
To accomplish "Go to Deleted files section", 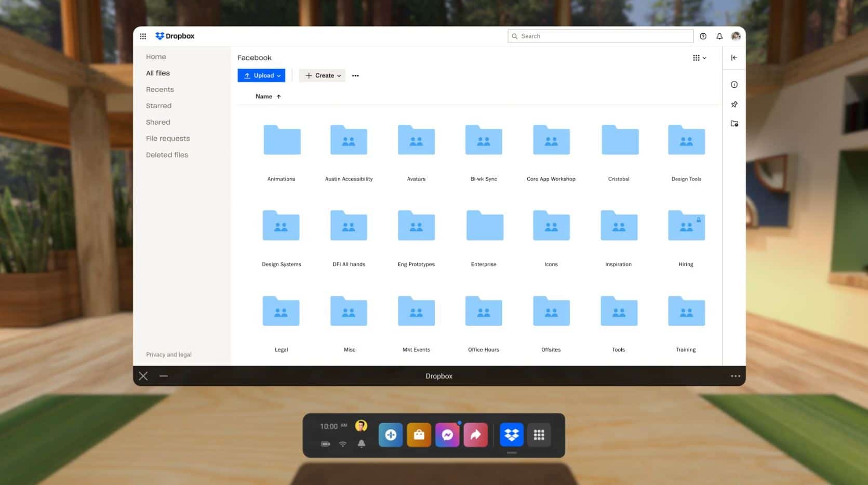I will [167, 154].
